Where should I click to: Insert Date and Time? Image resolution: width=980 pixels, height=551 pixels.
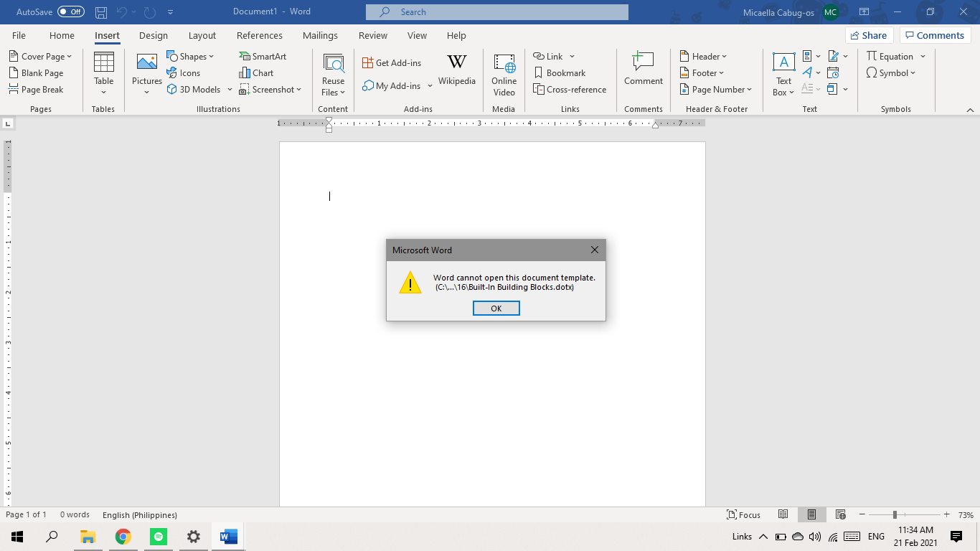[833, 72]
